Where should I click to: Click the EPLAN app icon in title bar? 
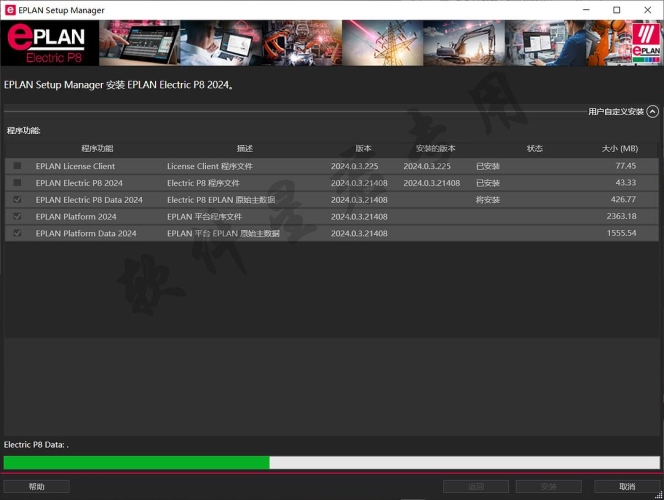pyautogui.click(x=10, y=10)
